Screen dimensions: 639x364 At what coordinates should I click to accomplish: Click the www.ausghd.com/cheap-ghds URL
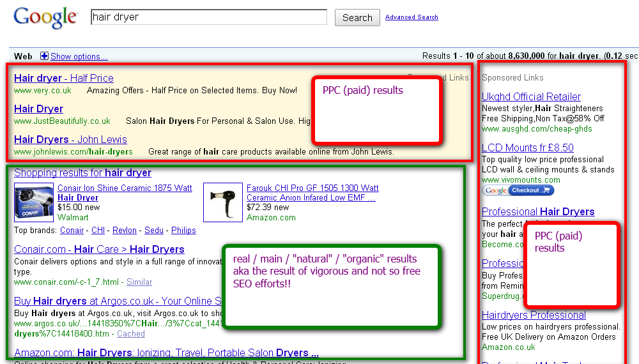(537, 128)
